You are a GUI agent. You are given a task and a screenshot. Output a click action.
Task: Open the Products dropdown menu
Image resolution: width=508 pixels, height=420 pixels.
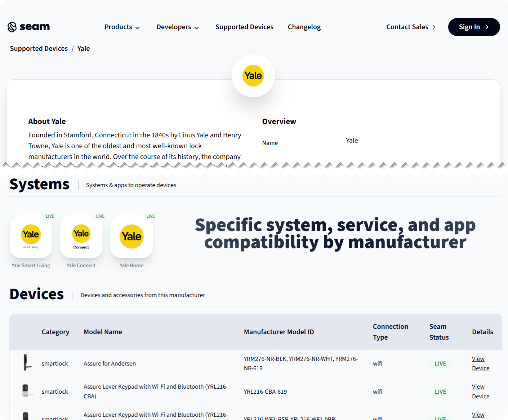[122, 27]
